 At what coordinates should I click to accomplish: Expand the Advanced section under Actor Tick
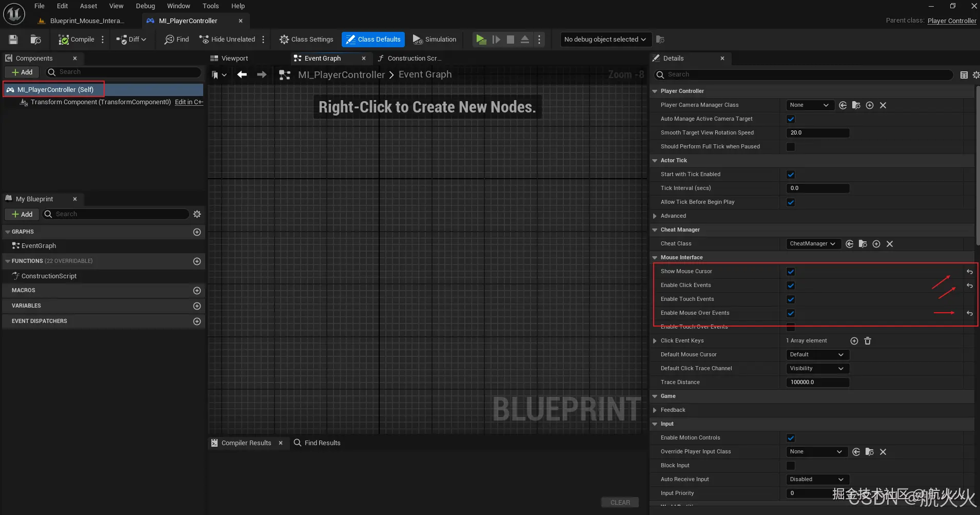[x=655, y=216]
